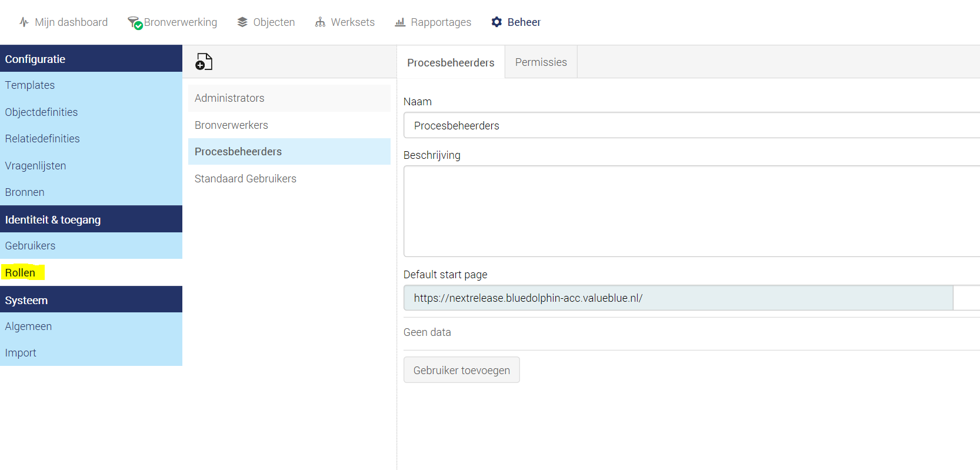Screen dimensions: 980x470
Task: Select the Procesbeheerders role in list
Action: [289, 152]
